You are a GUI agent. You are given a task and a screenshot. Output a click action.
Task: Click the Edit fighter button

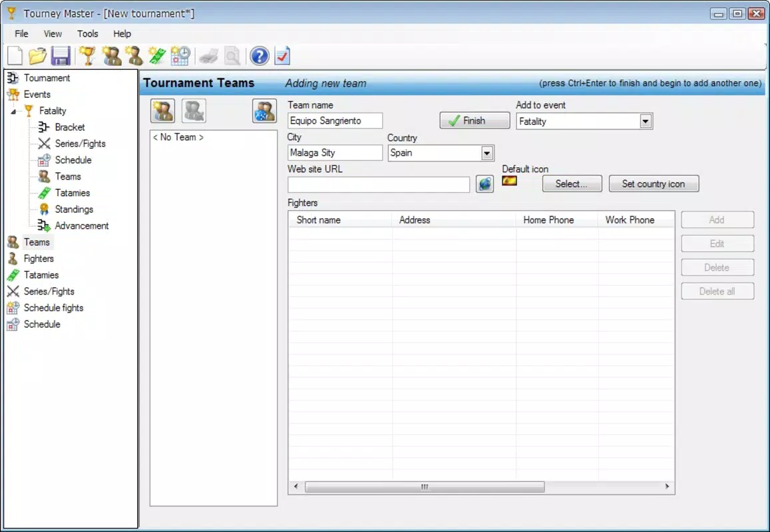717,244
